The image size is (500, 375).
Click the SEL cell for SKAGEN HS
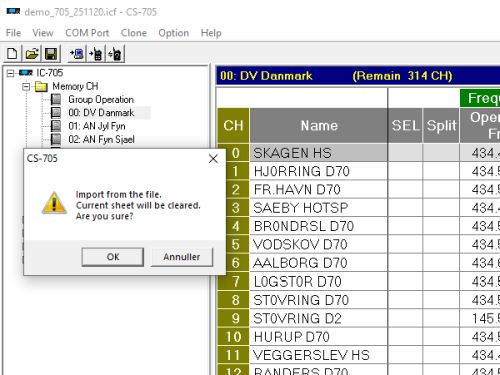405,153
